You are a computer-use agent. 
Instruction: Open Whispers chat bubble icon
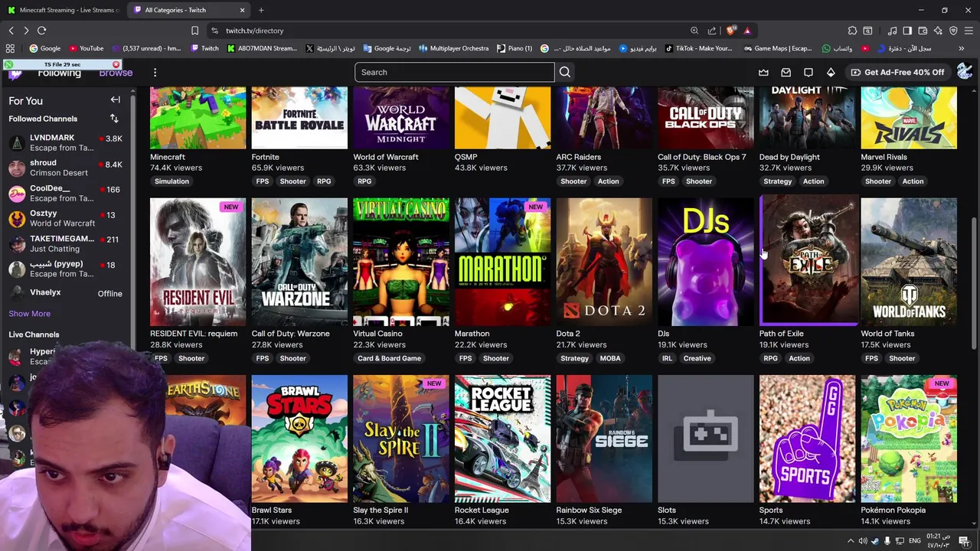pyautogui.click(x=808, y=72)
